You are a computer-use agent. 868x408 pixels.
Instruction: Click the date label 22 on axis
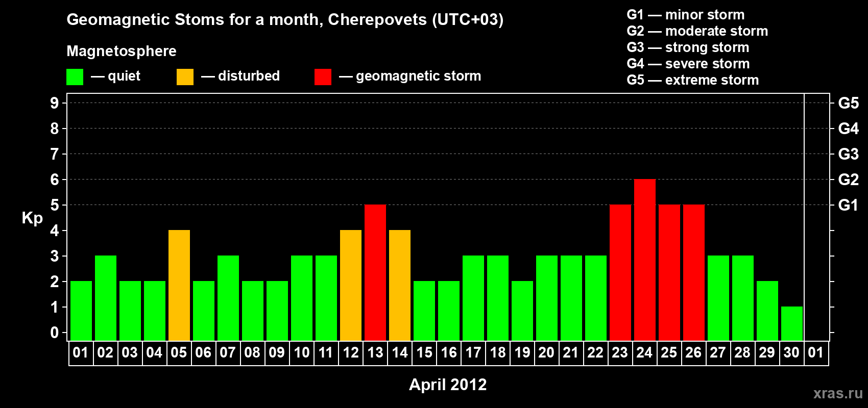click(595, 352)
